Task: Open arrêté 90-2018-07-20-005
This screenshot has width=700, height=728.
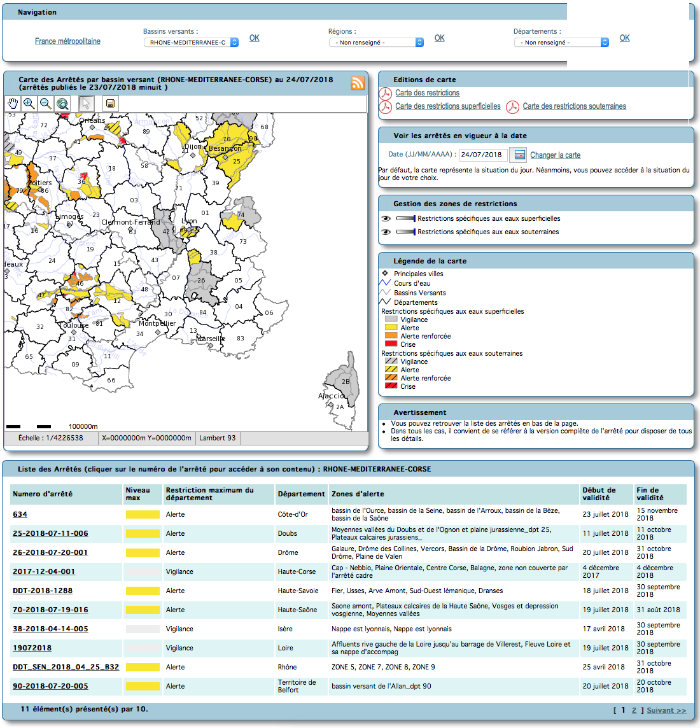Action: (50, 686)
